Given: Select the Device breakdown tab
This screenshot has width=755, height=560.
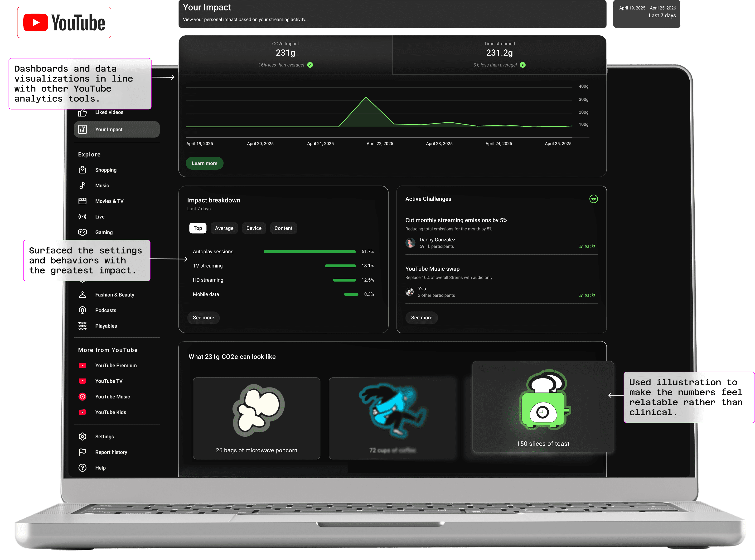Looking at the screenshot, I should (x=254, y=228).
